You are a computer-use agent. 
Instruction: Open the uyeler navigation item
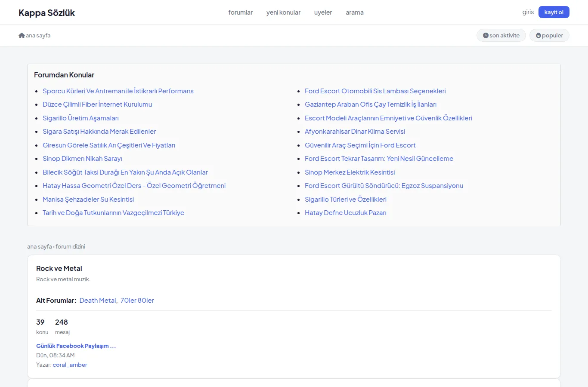[323, 12]
